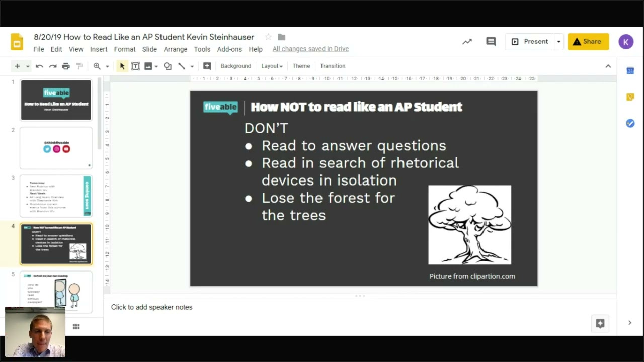Insert a text box
Viewport: 644px width, 362px height.
135,66
